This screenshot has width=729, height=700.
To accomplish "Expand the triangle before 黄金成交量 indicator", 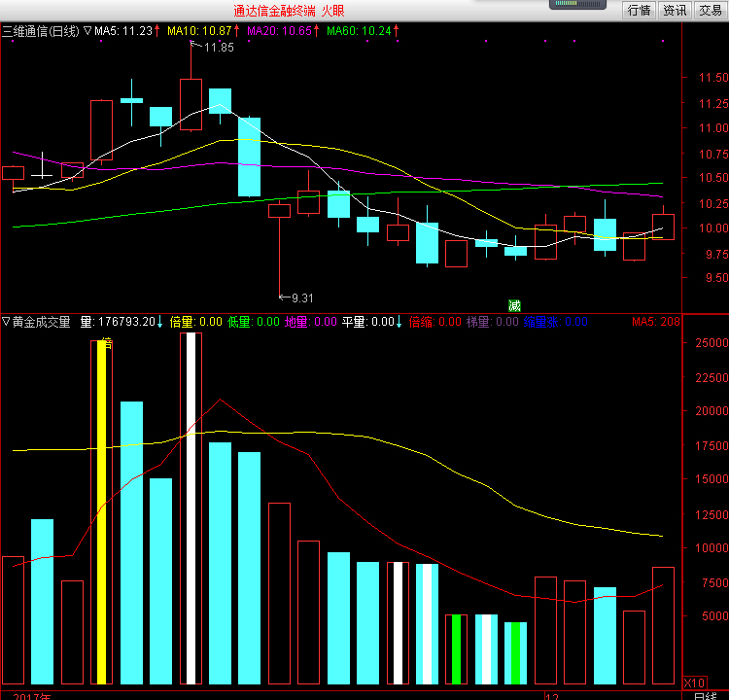I will [x=6, y=322].
